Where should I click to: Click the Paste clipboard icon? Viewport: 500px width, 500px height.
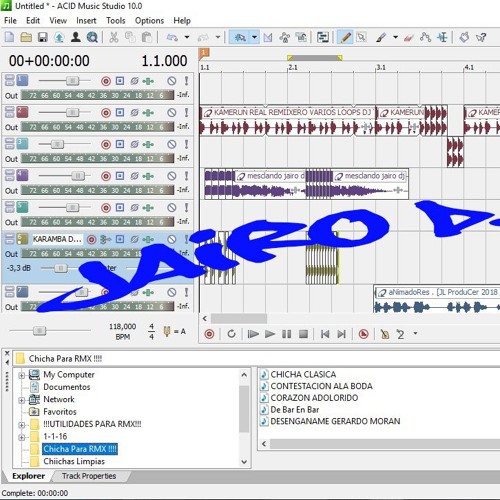147,37
